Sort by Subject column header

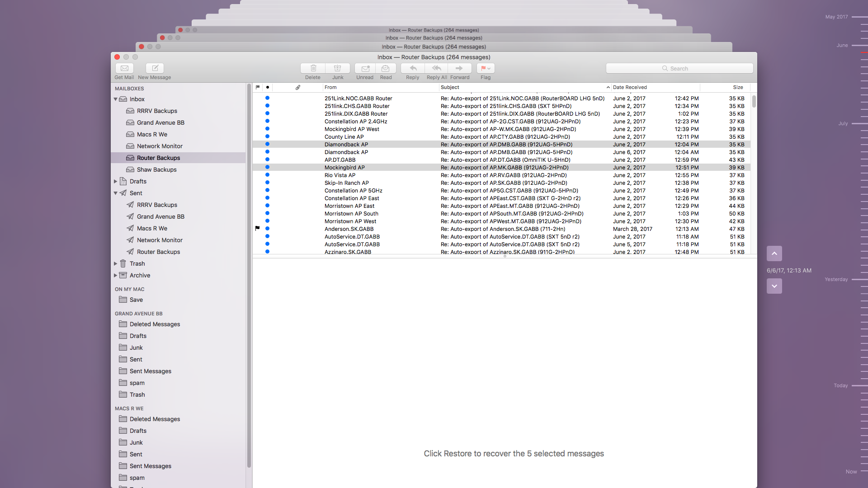(525, 87)
